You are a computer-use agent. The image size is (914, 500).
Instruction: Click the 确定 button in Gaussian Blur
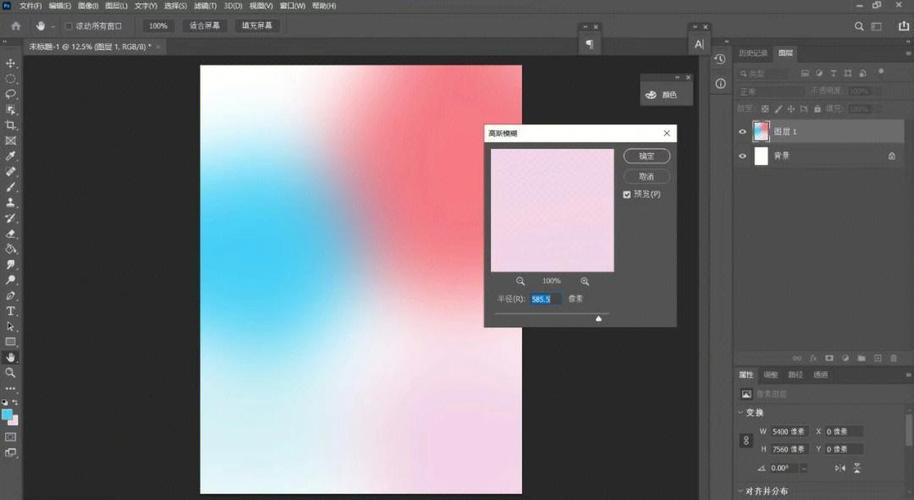pyautogui.click(x=646, y=156)
